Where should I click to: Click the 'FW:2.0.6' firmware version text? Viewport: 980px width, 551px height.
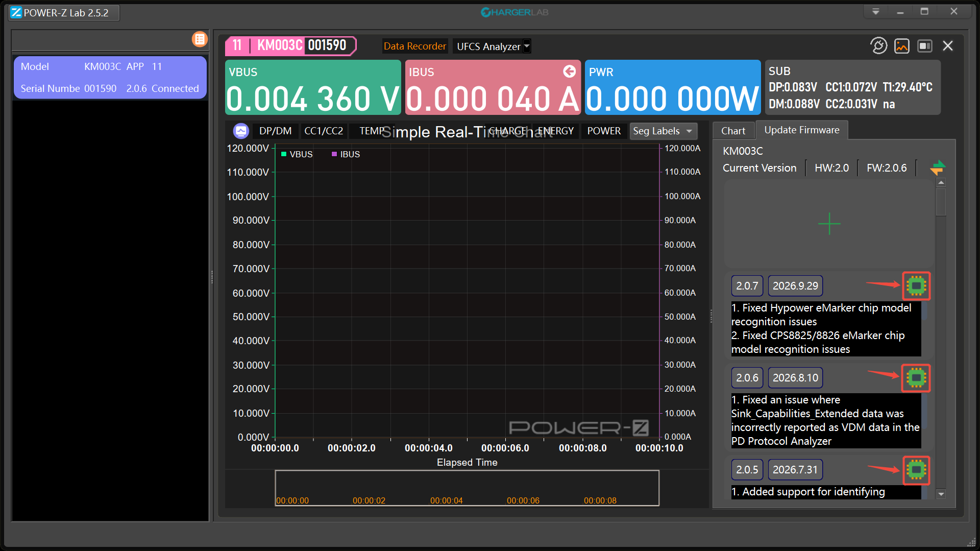coord(887,168)
